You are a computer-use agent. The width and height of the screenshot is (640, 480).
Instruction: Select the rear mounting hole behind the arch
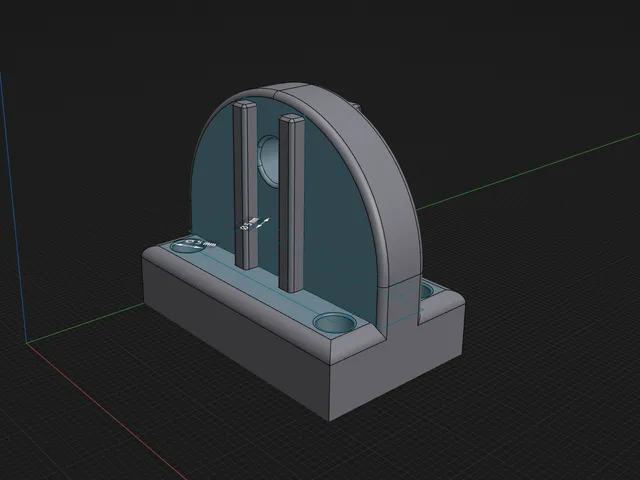click(426, 291)
